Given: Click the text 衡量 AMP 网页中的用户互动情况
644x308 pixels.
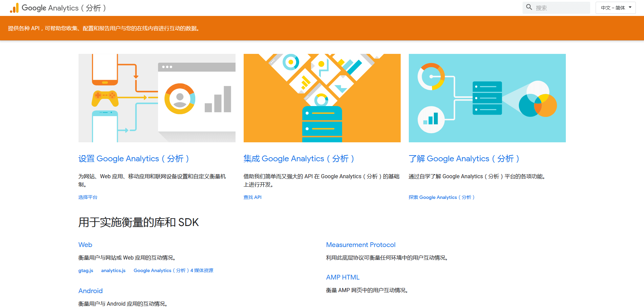Looking at the screenshot, I should [367, 290].
